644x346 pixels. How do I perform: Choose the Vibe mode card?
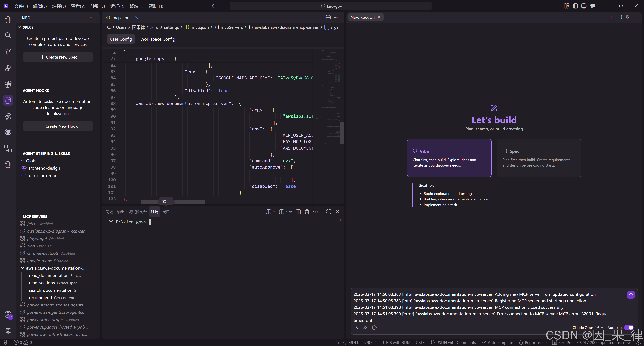(x=449, y=158)
